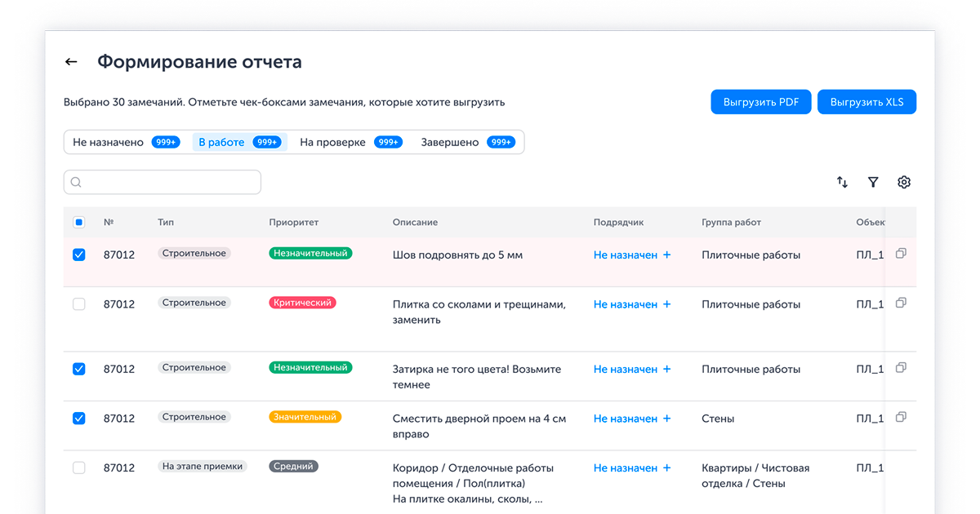Viewport: 980px width, 514px height.
Task: Export report with "Выгрузить XLS" button
Action: pos(866,101)
